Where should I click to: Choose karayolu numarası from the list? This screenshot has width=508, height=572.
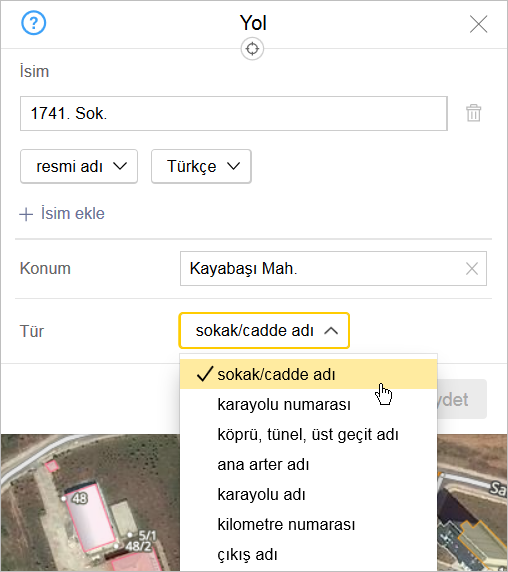point(309,404)
